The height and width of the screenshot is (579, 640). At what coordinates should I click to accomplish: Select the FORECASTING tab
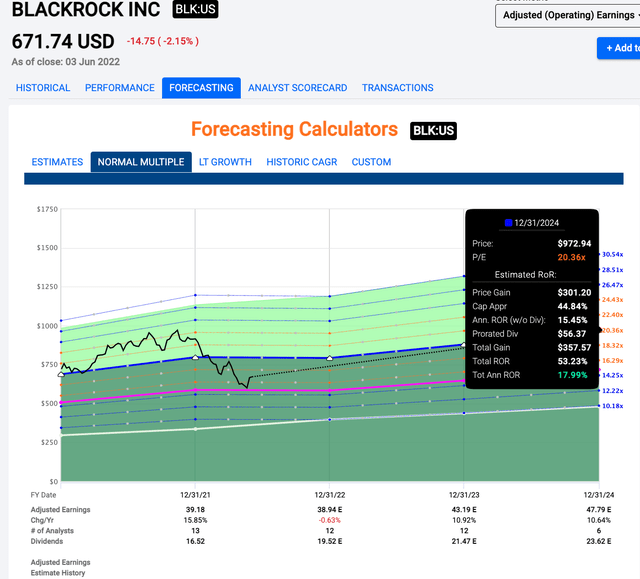pos(201,88)
